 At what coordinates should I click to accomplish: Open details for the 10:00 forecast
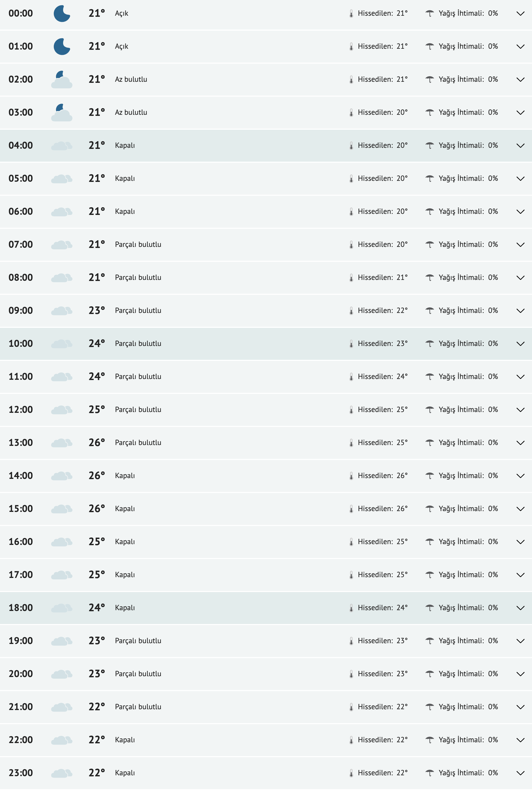coord(520,344)
